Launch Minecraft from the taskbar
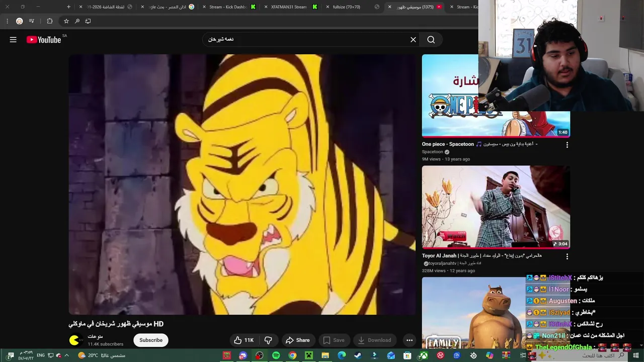The width and height of the screenshot is (644, 362). [308, 355]
